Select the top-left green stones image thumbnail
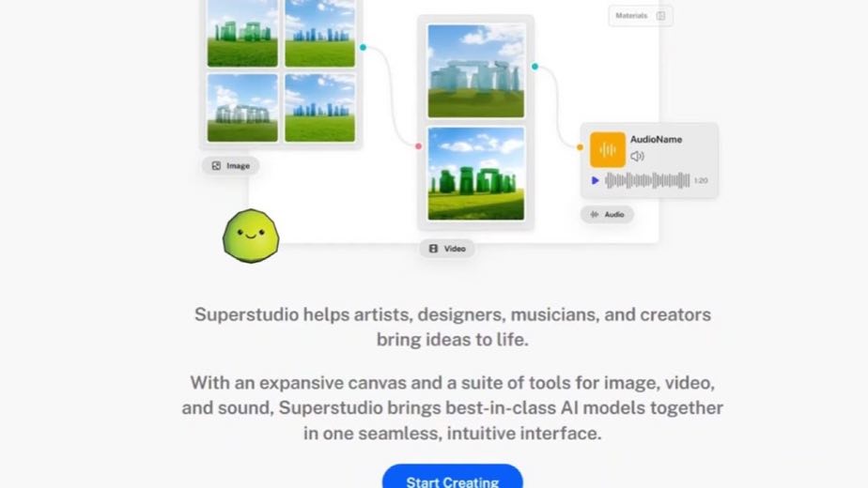Image resolution: width=868 pixels, height=488 pixels. pyautogui.click(x=242, y=33)
